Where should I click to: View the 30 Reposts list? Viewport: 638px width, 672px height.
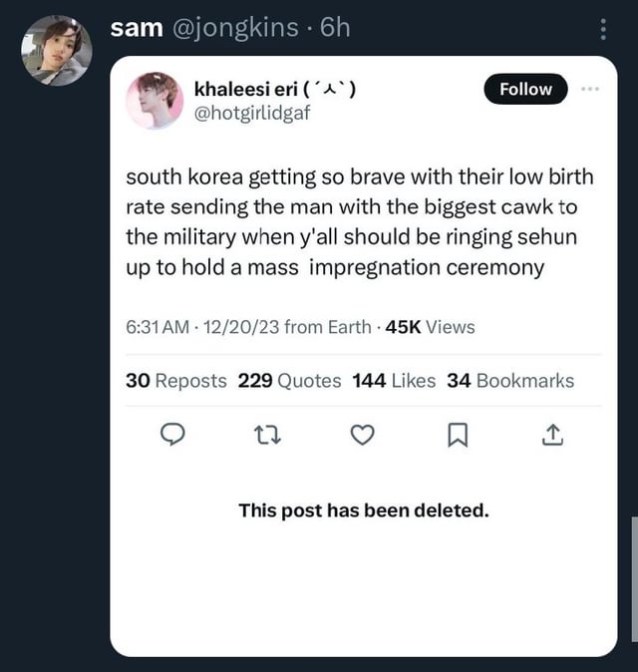point(176,380)
